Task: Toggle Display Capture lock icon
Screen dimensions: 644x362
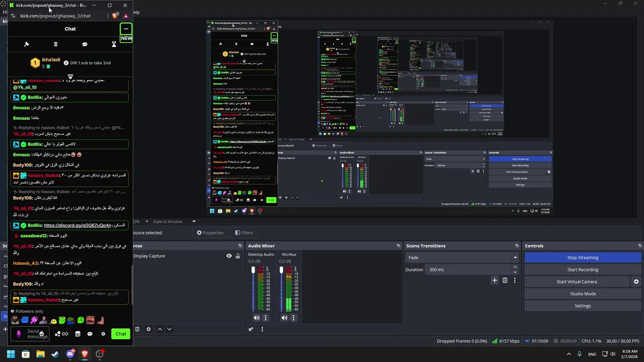Action: pos(237,256)
